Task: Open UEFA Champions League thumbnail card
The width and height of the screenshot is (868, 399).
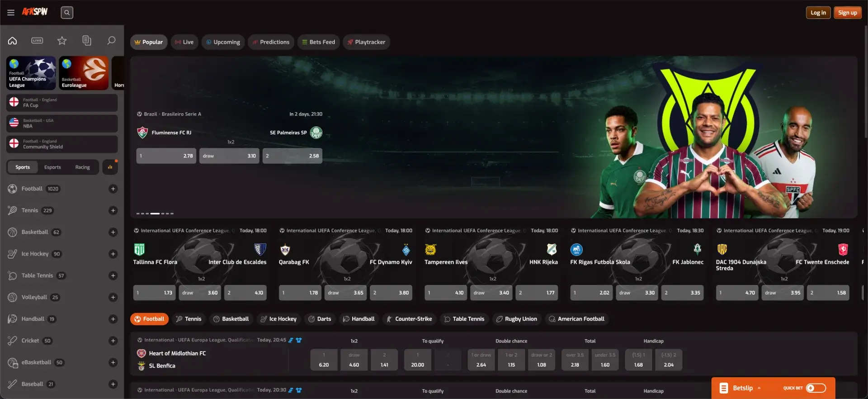Action: pos(31,73)
